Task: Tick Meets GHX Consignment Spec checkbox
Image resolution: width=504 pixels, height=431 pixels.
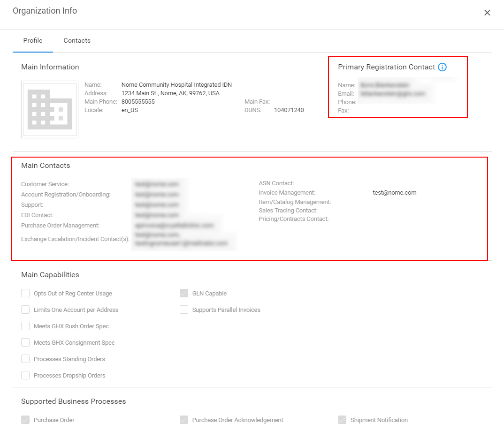Action: point(25,343)
